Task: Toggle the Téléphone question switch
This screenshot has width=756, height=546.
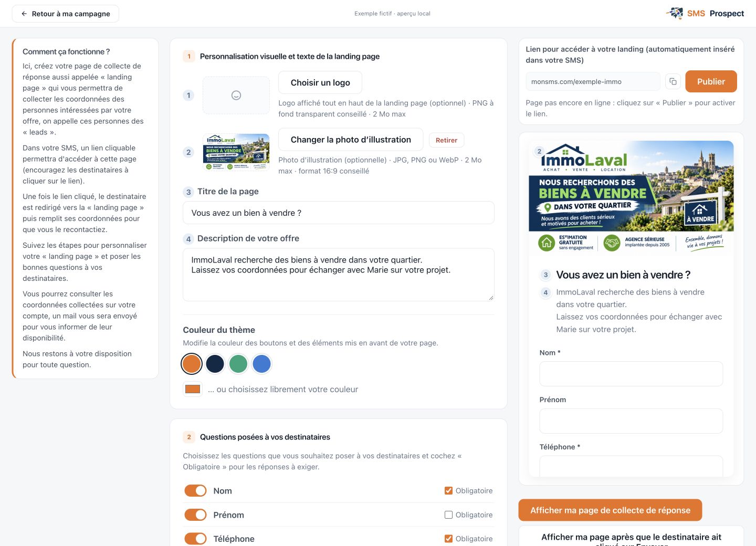Action: point(195,539)
